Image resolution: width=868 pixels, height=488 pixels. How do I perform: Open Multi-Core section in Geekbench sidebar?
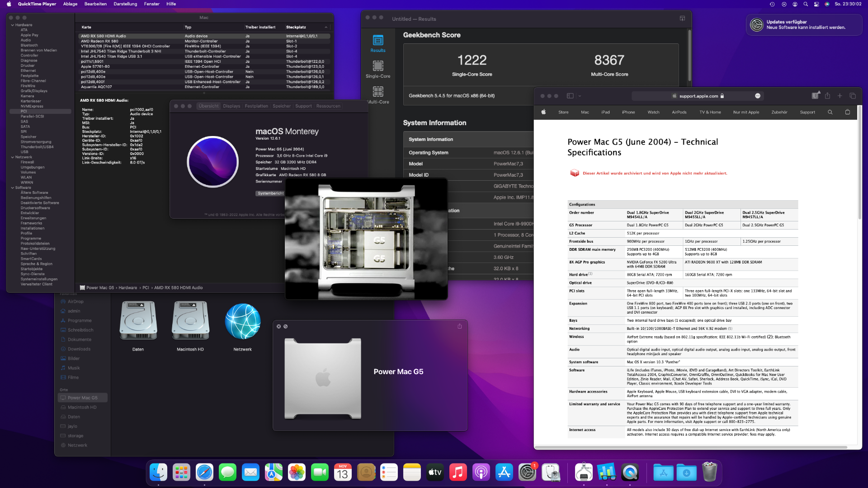pyautogui.click(x=378, y=95)
